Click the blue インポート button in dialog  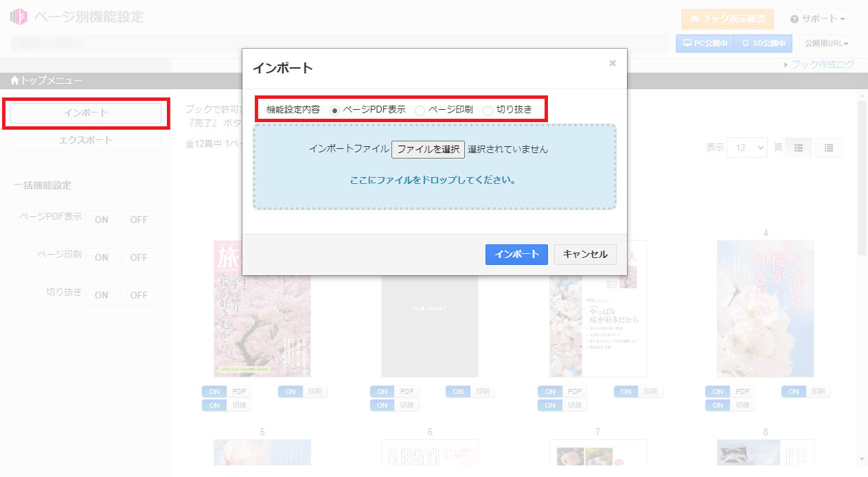pos(516,255)
